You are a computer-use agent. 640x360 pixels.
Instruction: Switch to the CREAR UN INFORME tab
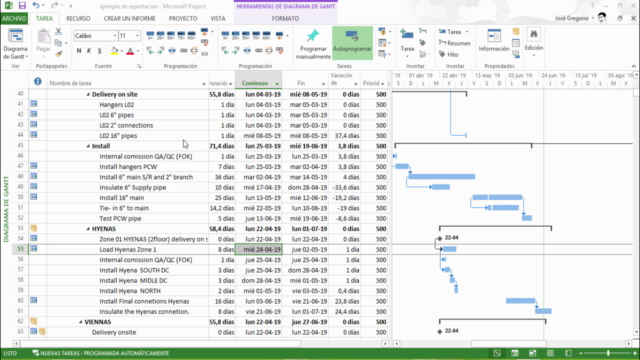pos(129,18)
